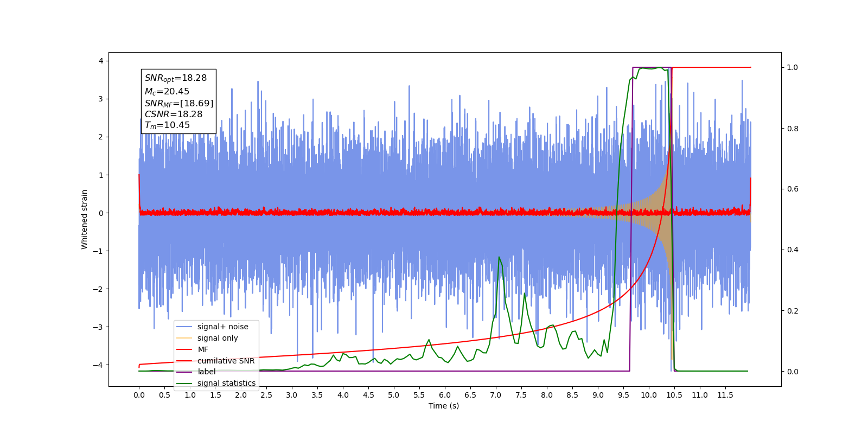Screen dimensions: 868x434
Task: Click the SNRopt=18.28 annotation text
Action: (x=176, y=78)
